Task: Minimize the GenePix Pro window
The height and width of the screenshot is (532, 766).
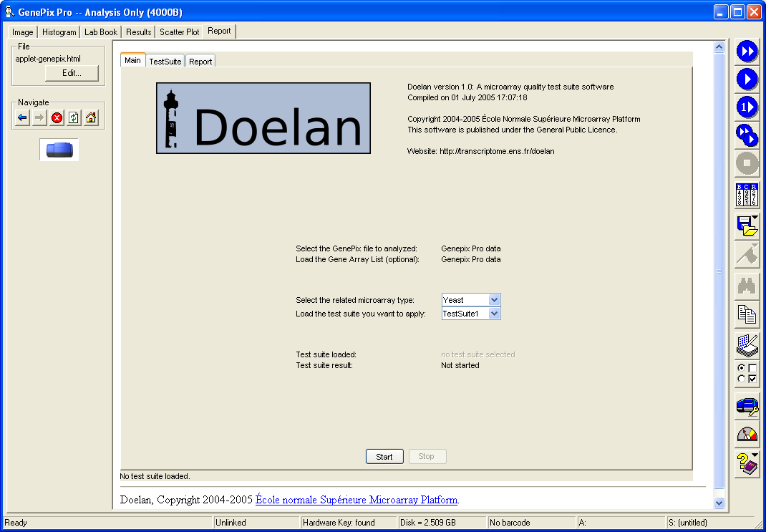Action: [x=721, y=11]
